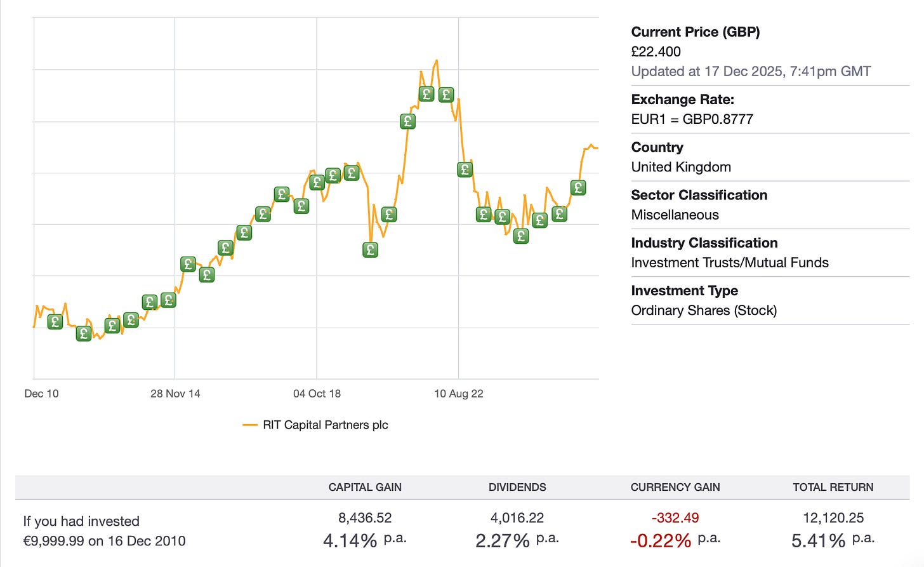This screenshot has height=567, width=924.
Task: Toggle RIT Capital Partners plc legend label
Action: coord(326,425)
